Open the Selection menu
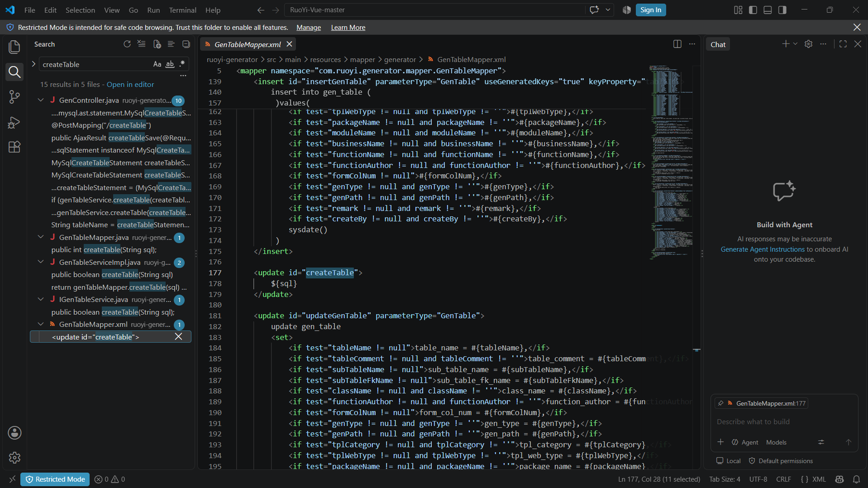Image resolution: width=868 pixels, height=488 pixels. pyautogui.click(x=80, y=10)
